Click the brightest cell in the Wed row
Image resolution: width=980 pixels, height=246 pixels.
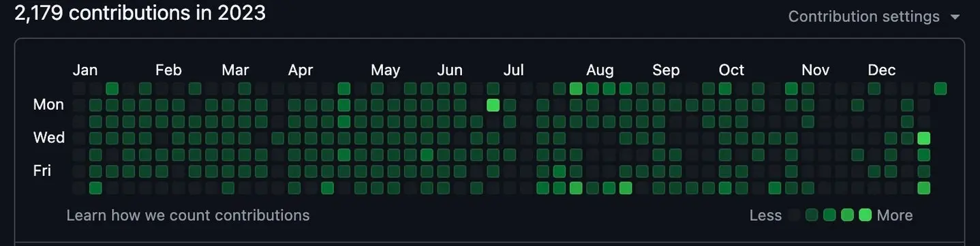pos(924,138)
